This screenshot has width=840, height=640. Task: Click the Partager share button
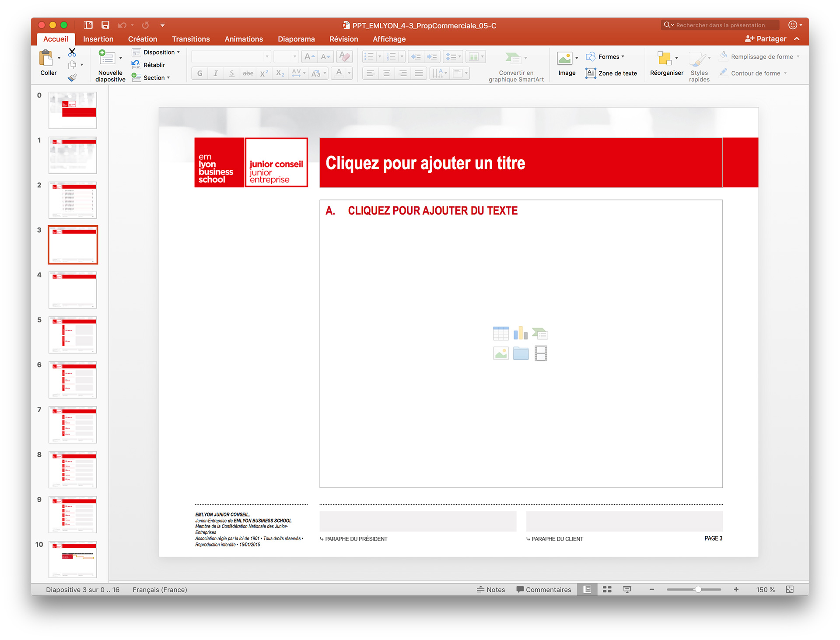tap(766, 39)
